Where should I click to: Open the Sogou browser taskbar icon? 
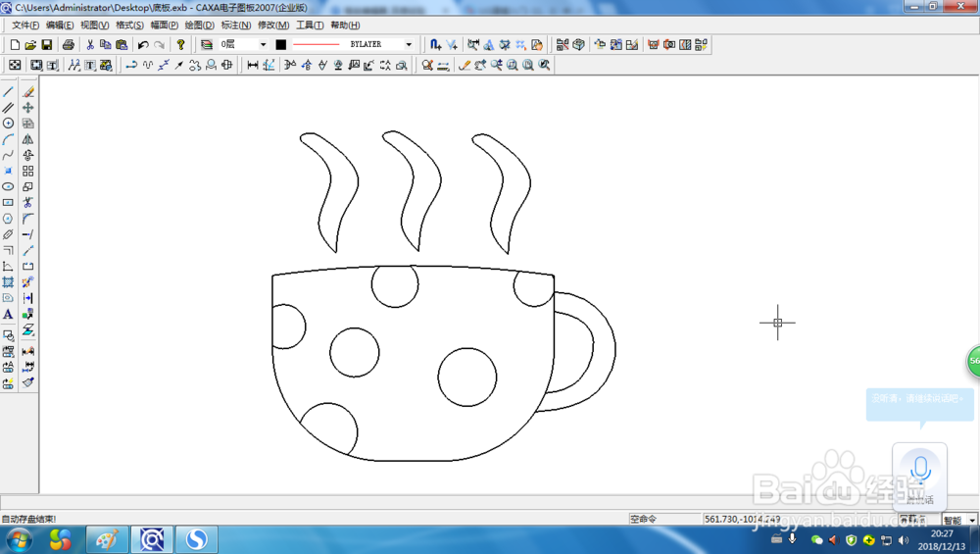pyautogui.click(x=196, y=539)
